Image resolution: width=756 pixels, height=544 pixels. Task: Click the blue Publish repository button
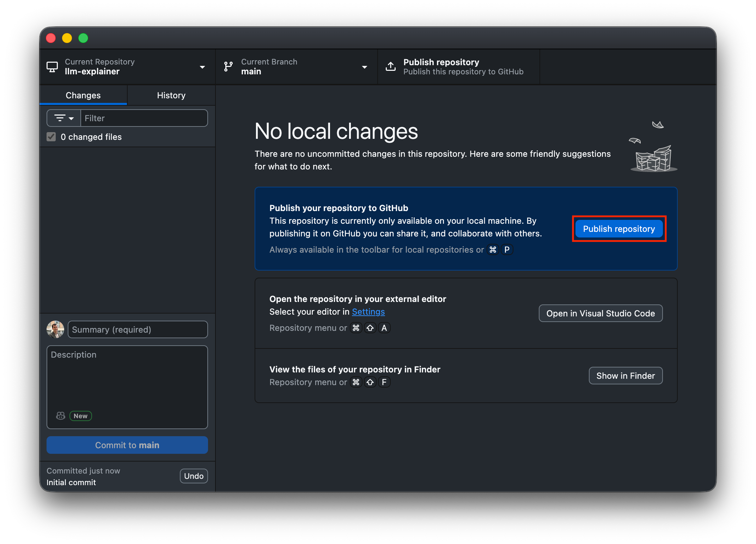pyautogui.click(x=619, y=229)
